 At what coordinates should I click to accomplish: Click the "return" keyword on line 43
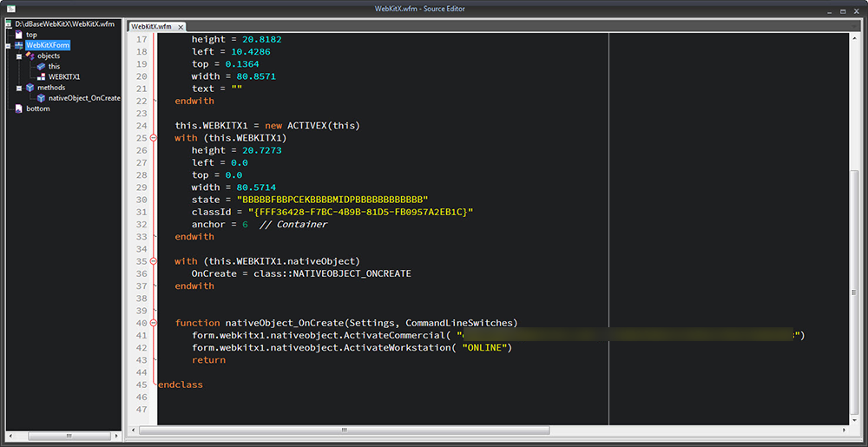208,359
